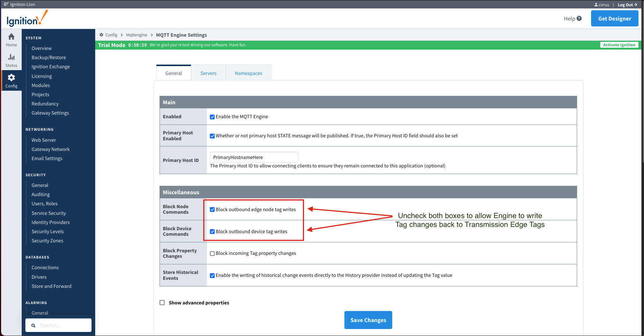Open Email Settings page

(x=47, y=158)
